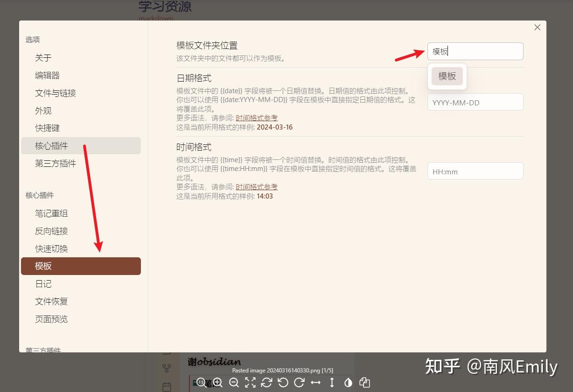
Task: Open the 日记 core plugin settings
Action: (43, 283)
